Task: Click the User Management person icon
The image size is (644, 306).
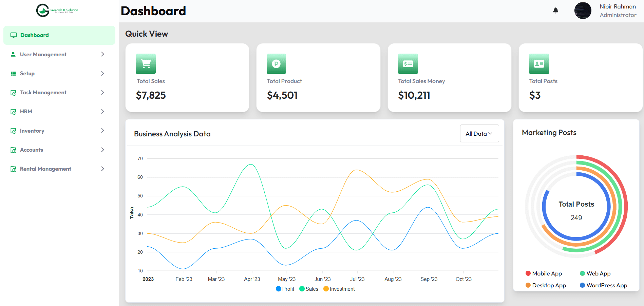Action: (13, 54)
